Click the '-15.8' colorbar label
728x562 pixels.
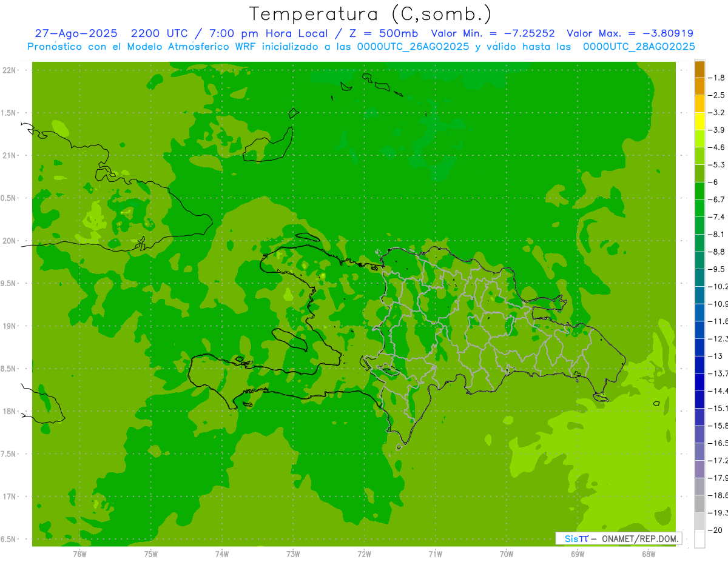(719, 426)
